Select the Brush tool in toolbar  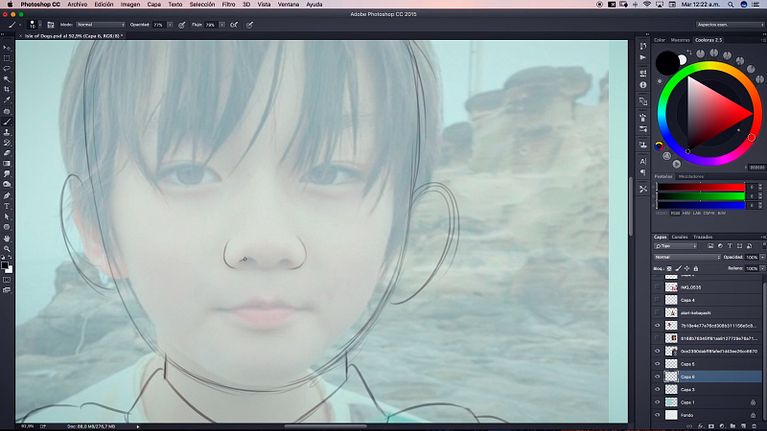7,122
